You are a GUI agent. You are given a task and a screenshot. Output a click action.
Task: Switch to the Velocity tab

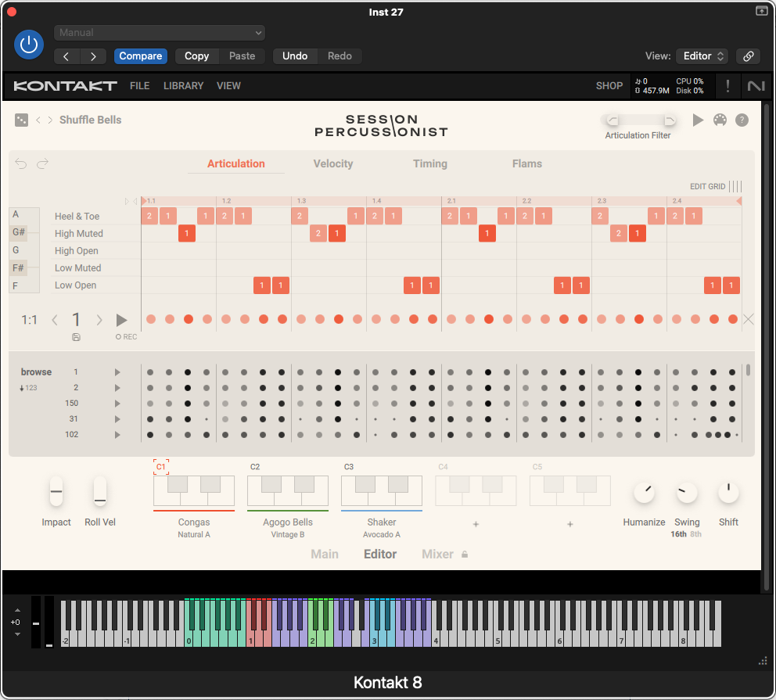point(333,163)
